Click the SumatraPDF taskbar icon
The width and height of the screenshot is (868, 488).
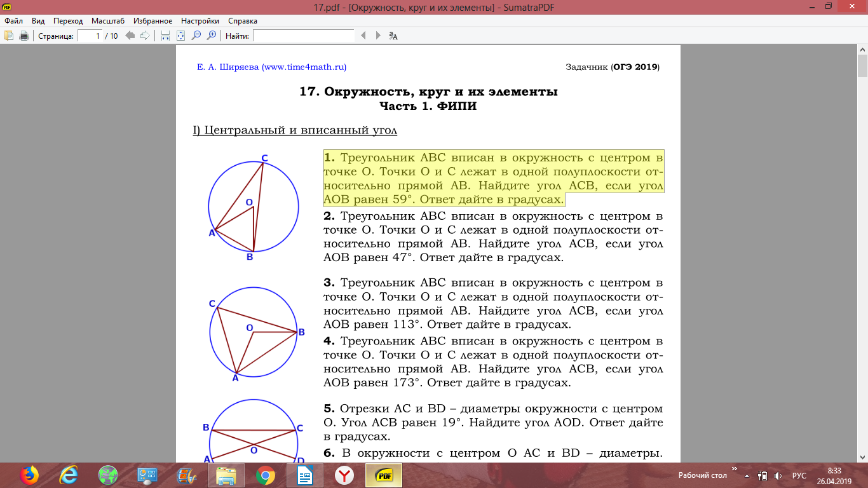click(x=384, y=475)
